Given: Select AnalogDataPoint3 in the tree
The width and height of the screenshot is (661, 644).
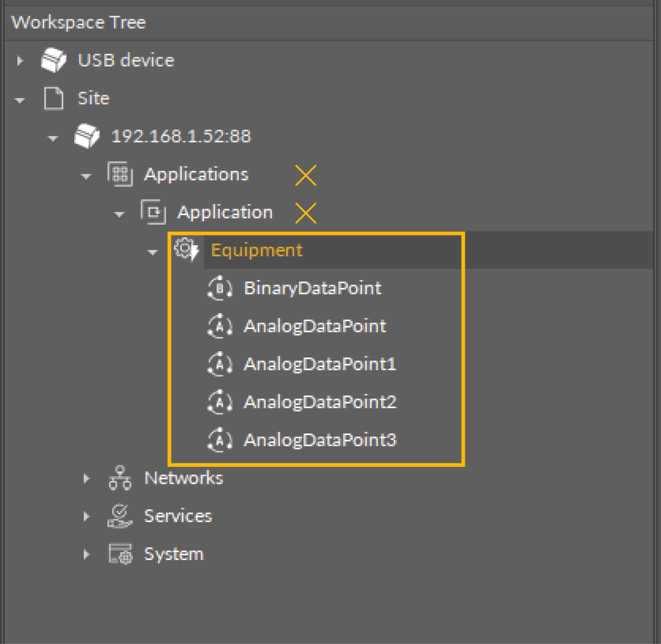Looking at the screenshot, I should point(319,440).
